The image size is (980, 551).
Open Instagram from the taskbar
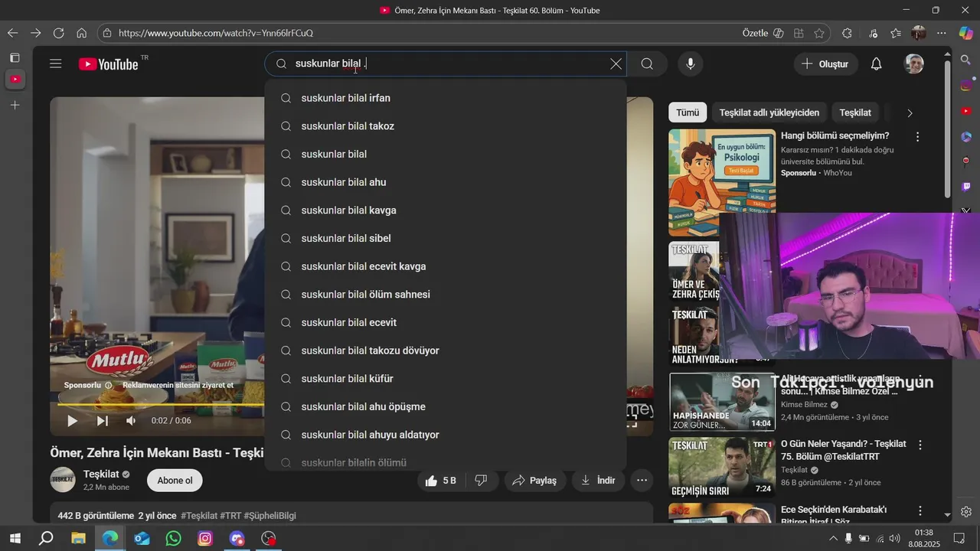click(x=205, y=538)
